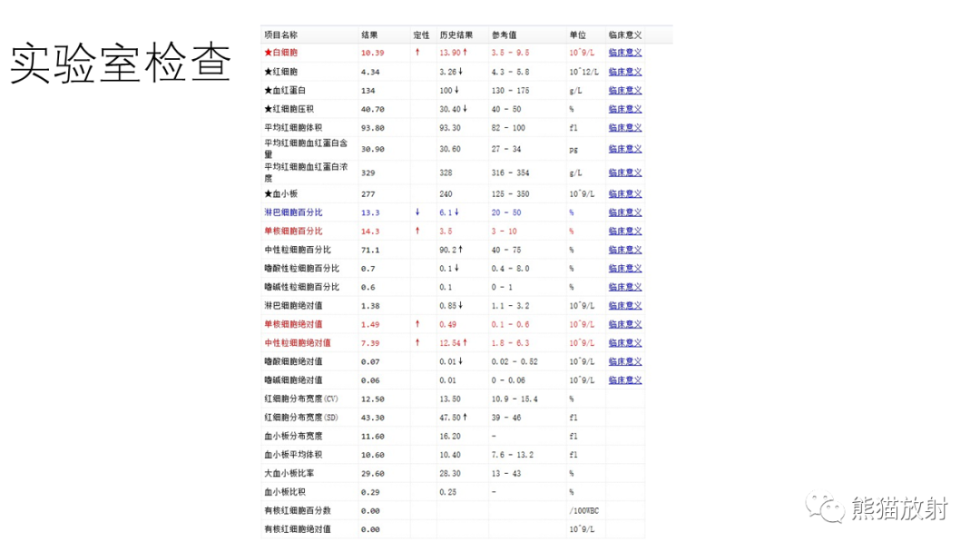Select the lymphocyte percent result 13.3
This screenshot has width=980, height=552.
coord(370,213)
